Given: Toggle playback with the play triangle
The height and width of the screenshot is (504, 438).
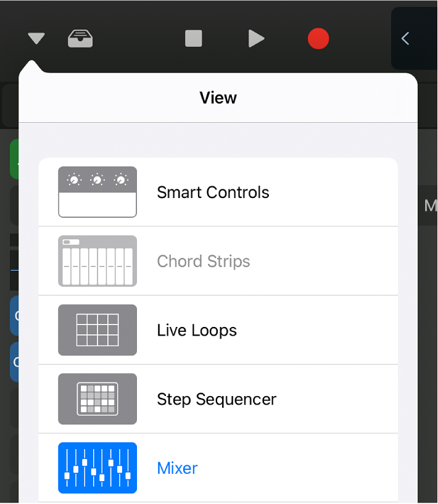Looking at the screenshot, I should tap(257, 38).
